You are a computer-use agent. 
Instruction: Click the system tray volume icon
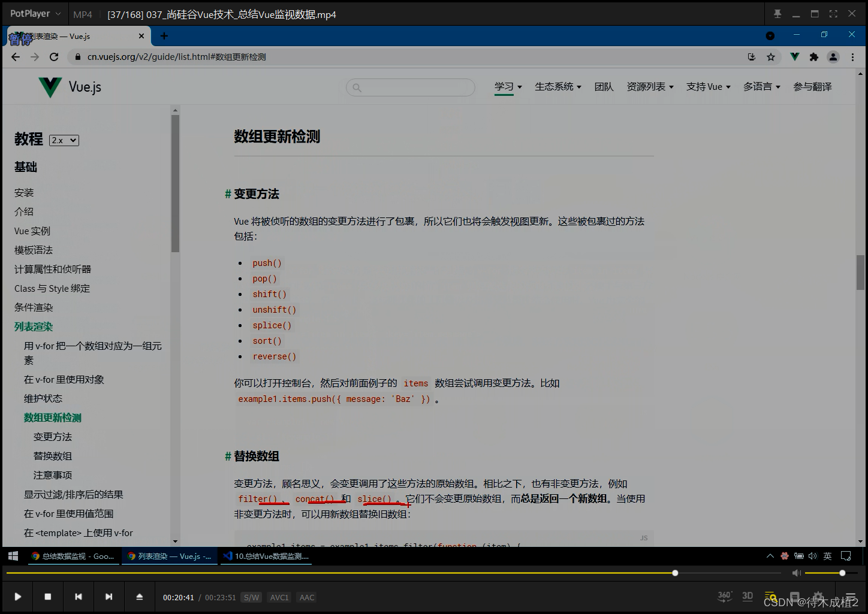(x=813, y=556)
